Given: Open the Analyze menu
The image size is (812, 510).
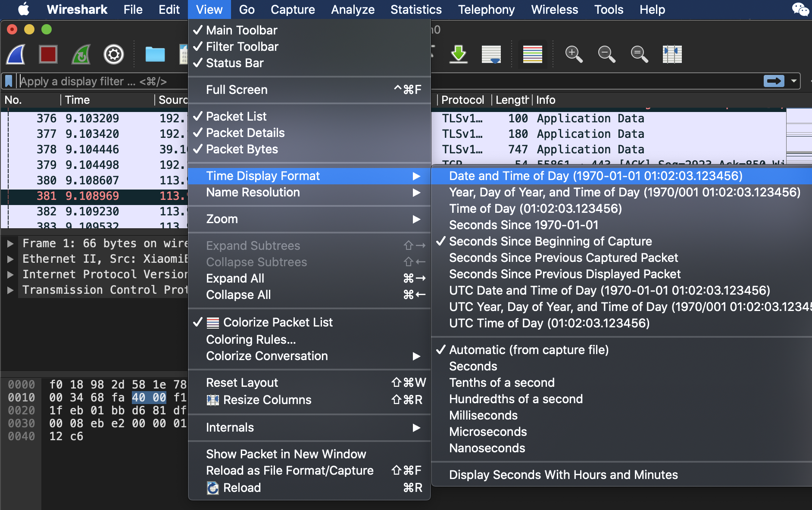Looking at the screenshot, I should (353, 9).
